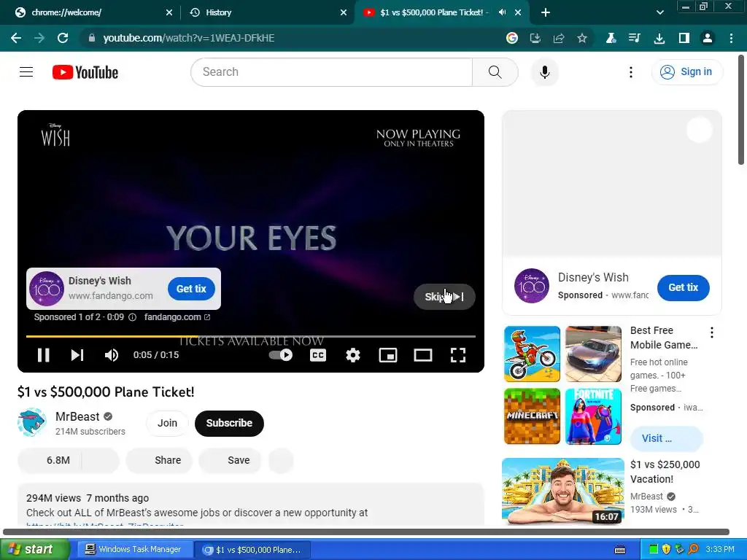Open the ad info icon beside Sponsored 1 of 2
Viewport: 747px width, 560px height.
tap(133, 317)
